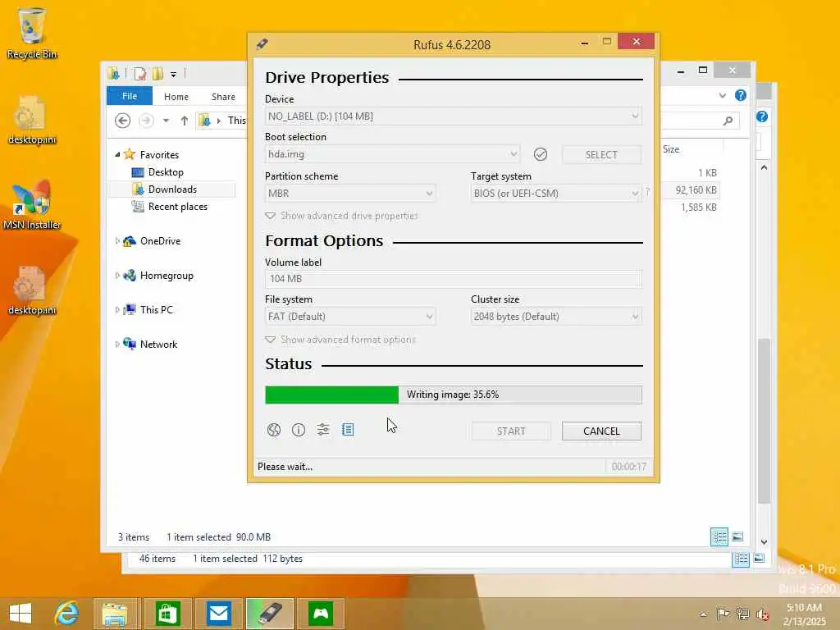Expand Show advanced drive properties

(342, 216)
